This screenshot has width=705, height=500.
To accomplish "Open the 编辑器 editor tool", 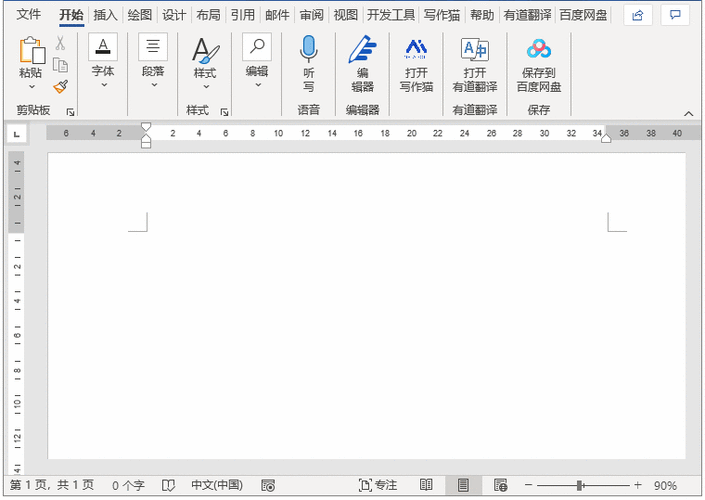I will 362,49.
